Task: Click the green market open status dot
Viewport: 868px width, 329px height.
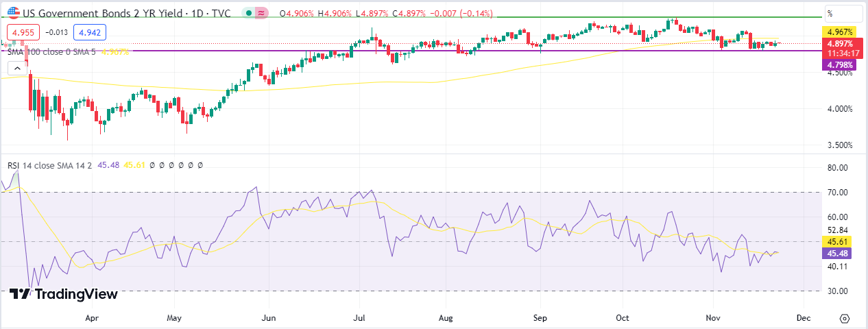Action: 248,13
